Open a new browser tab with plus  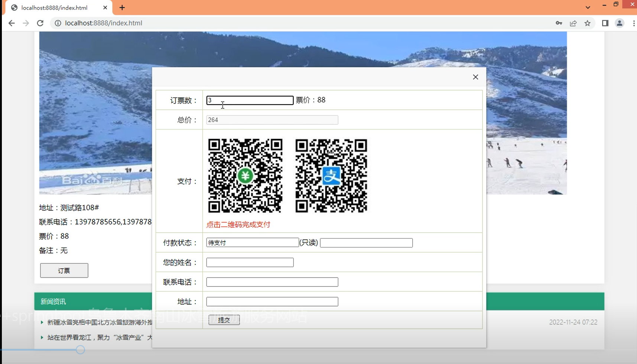(122, 7)
